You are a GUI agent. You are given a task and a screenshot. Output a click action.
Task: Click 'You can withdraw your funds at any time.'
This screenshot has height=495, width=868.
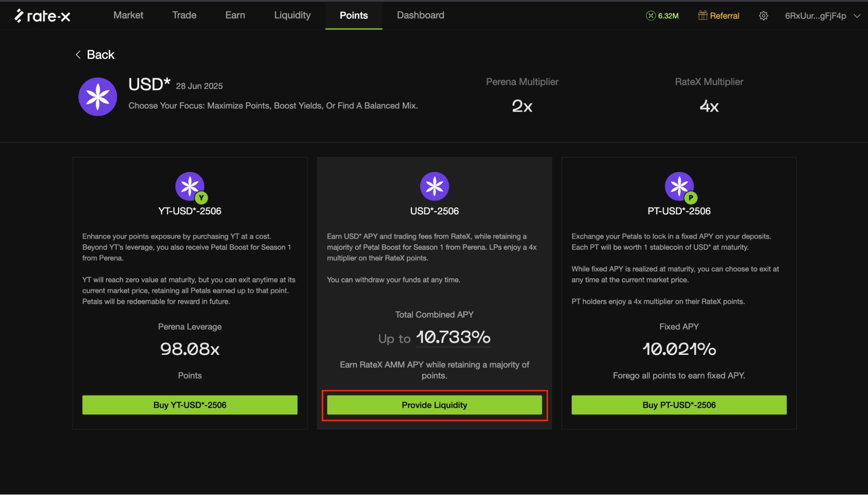coord(393,280)
